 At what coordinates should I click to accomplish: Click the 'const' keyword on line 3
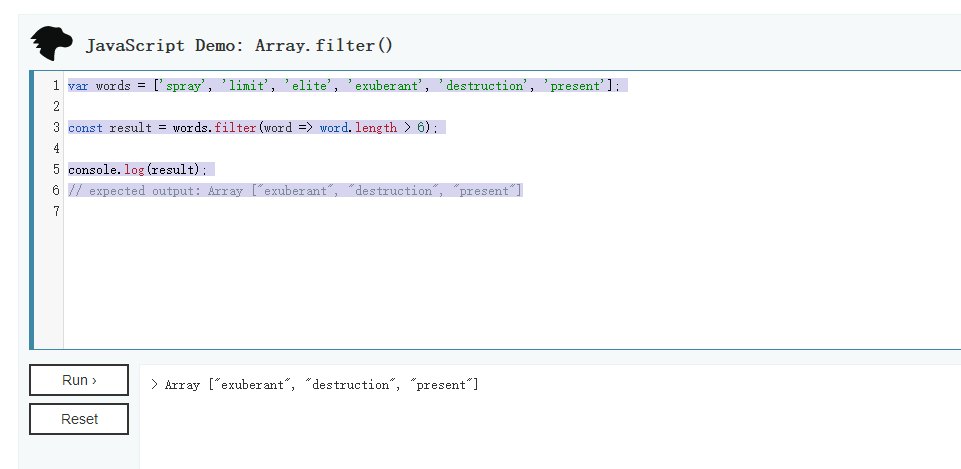pos(85,128)
